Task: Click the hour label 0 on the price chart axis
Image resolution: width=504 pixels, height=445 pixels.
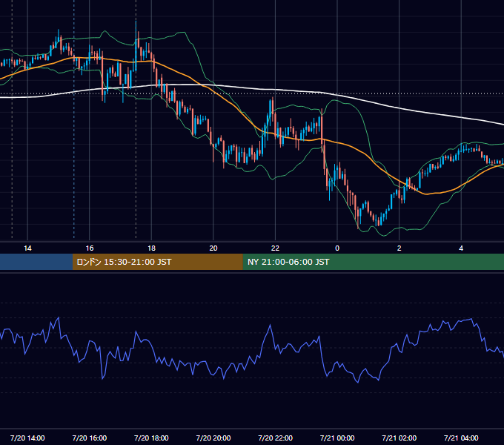Action: (x=337, y=248)
